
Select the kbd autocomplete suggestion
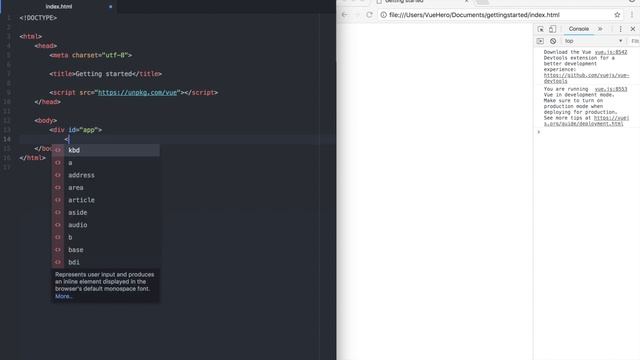click(x=105, y=150)
